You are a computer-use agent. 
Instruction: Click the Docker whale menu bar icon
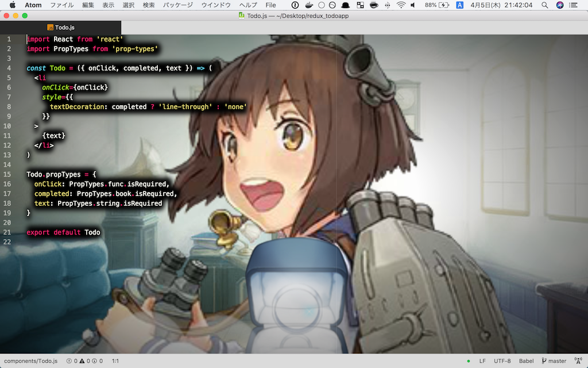[308, 5]
